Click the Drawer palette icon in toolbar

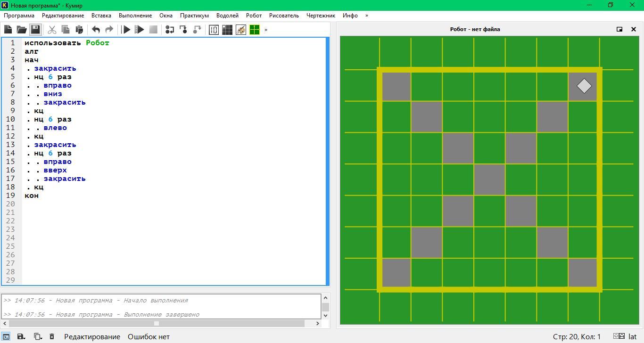click(x=241, y=30)
